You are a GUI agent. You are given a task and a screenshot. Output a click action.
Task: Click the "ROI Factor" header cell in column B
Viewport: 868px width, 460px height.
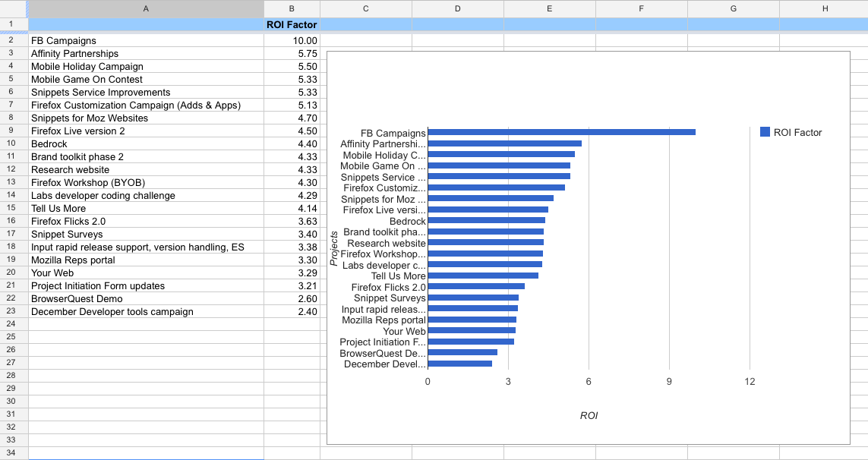coord(292,25)
